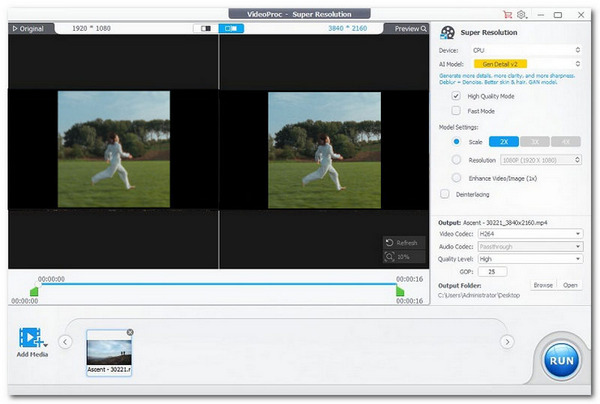600x404 pixels.
Task: Enable the Deinterlacing checkbox
Action: [x=445, y=194]
